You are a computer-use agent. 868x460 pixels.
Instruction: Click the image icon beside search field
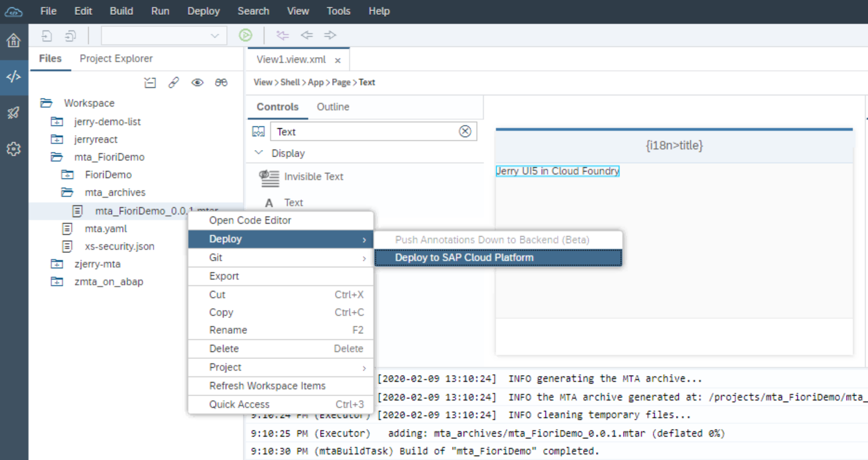click(258, 131)
